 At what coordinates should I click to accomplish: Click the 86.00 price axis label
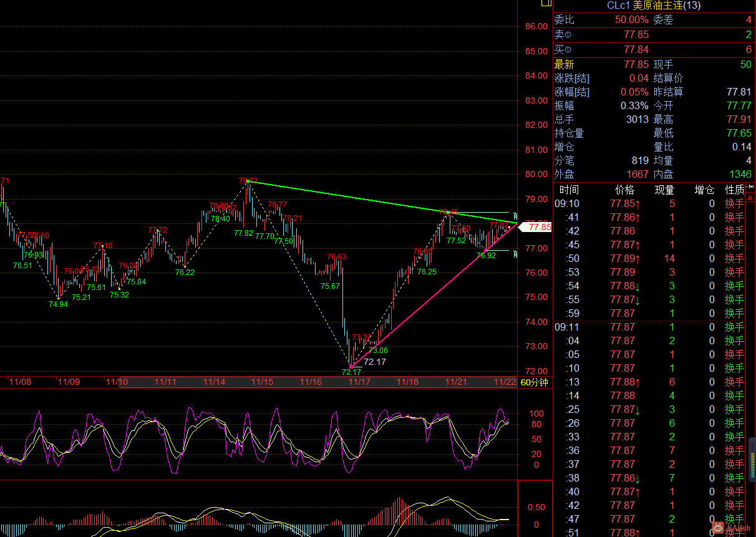click(x=536, y=27)
